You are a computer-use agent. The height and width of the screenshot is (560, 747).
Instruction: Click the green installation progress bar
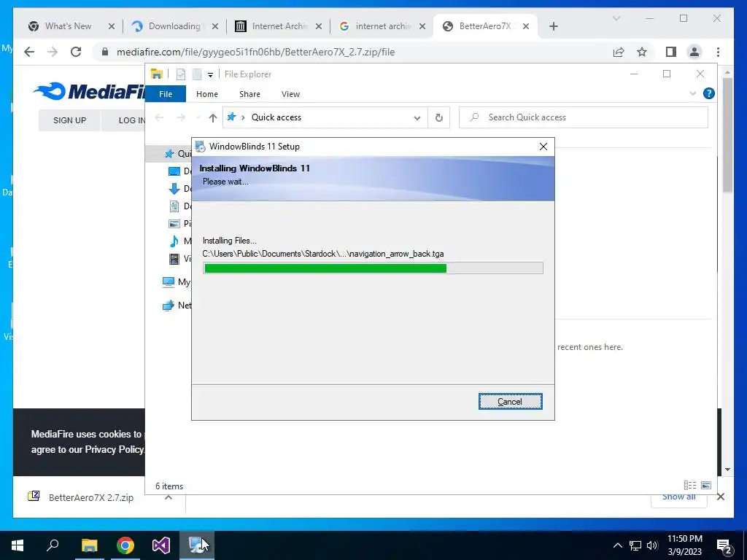[373, 268]
